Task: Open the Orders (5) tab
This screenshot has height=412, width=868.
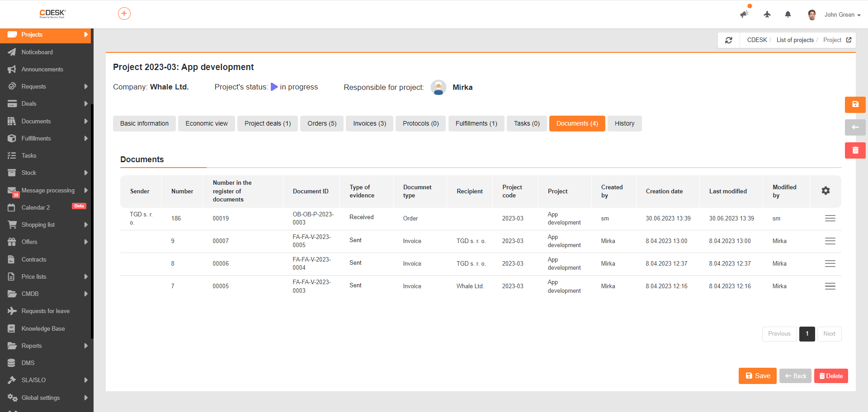Action: [x=322, y=123]
